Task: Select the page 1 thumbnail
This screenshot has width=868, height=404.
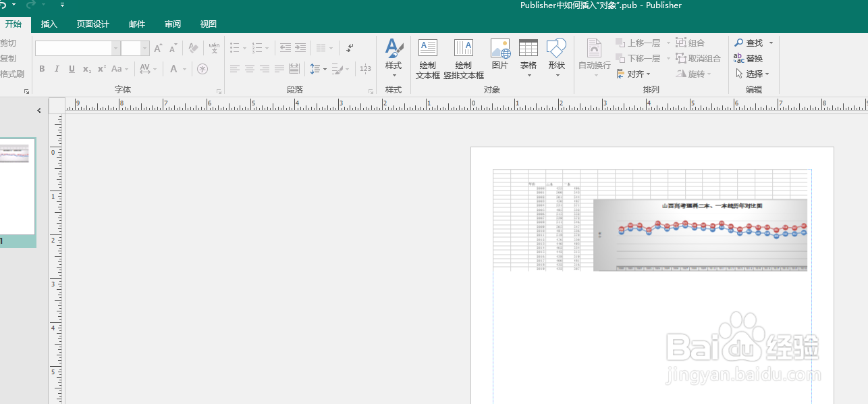Action: coord(17,187)
